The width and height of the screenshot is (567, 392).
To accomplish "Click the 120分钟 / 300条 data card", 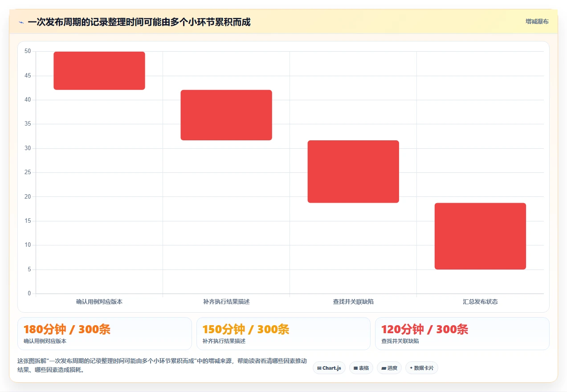I will [x=462, y=334].
